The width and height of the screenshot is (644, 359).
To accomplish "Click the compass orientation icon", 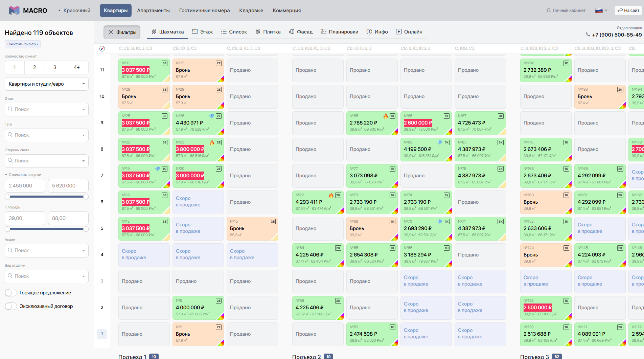I will (x=102, y=49).
